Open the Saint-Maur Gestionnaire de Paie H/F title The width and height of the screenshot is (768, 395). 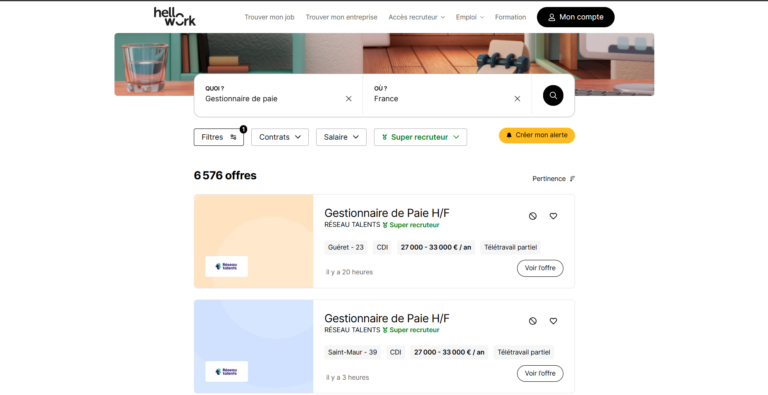tap(387, 318)
